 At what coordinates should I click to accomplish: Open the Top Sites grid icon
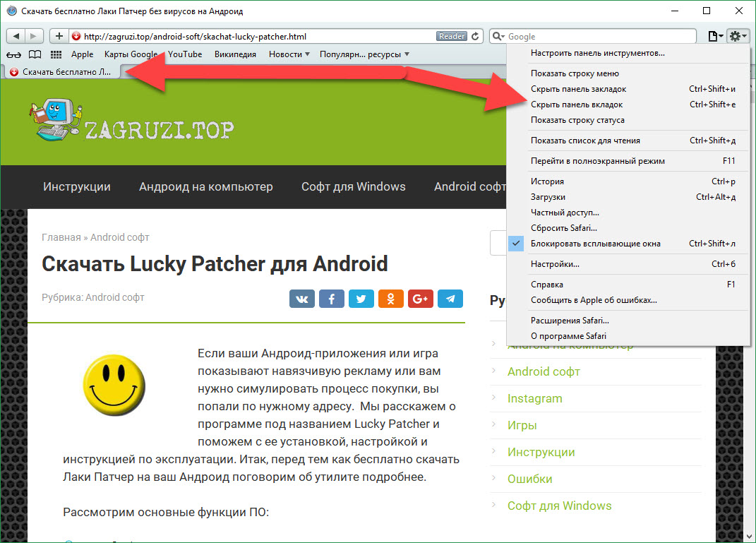(56, 54)
